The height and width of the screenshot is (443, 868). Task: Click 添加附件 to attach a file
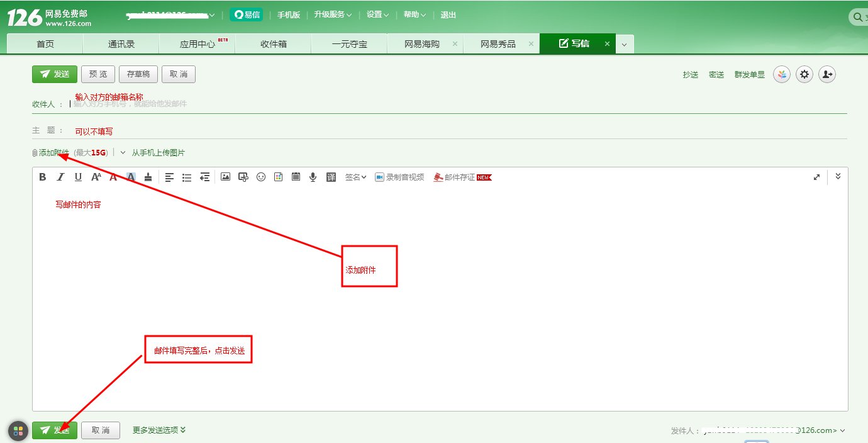click(x=52, y=152)
